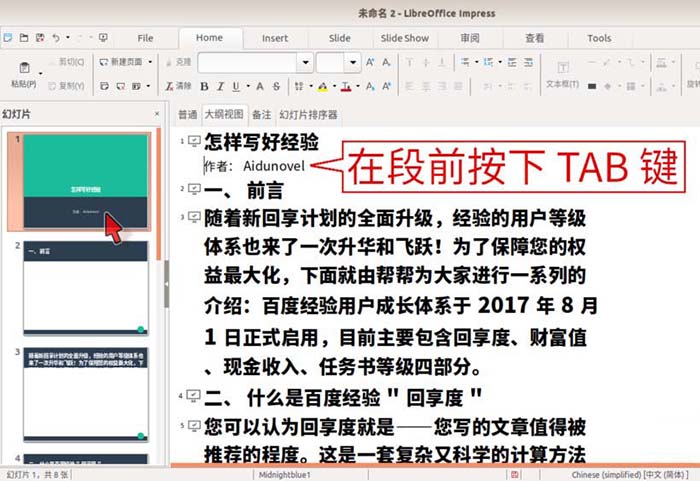Toggle Bold formatting
Viewport: 700px width, 481px height.
click(204, 86)
